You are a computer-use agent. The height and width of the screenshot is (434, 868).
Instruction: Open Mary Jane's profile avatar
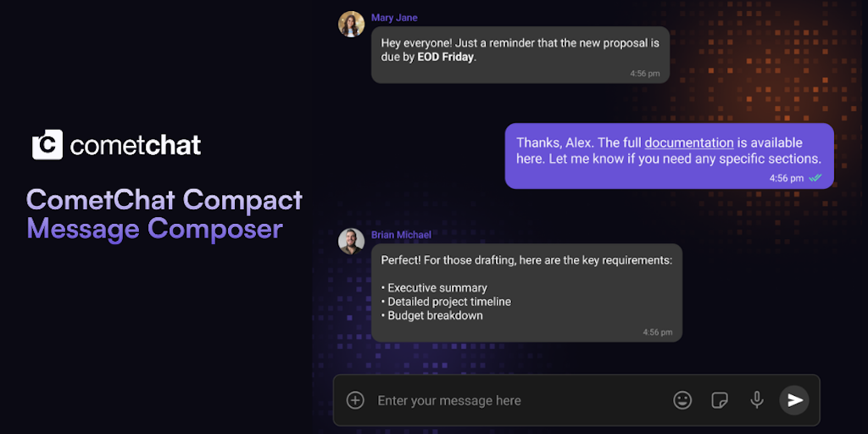[351, 24]
